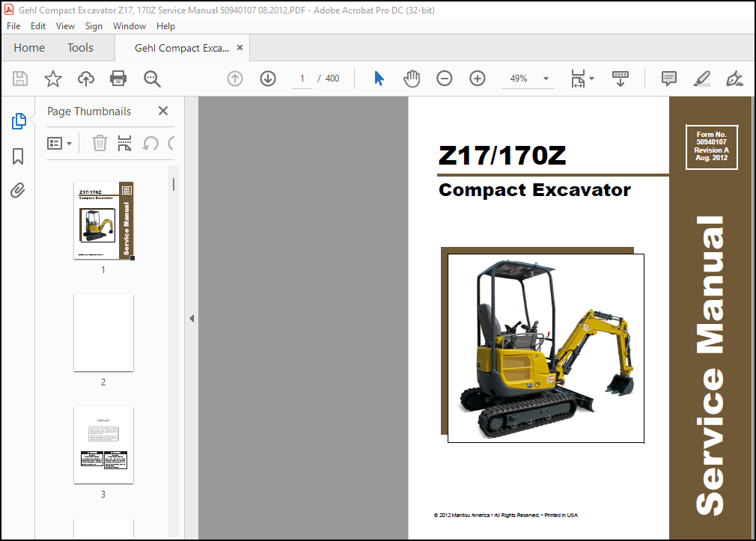Image resolution: width=756 pixels, height=541 pixels.
Task: Open the find text magnifier tool
Action: tap(152, 79)
